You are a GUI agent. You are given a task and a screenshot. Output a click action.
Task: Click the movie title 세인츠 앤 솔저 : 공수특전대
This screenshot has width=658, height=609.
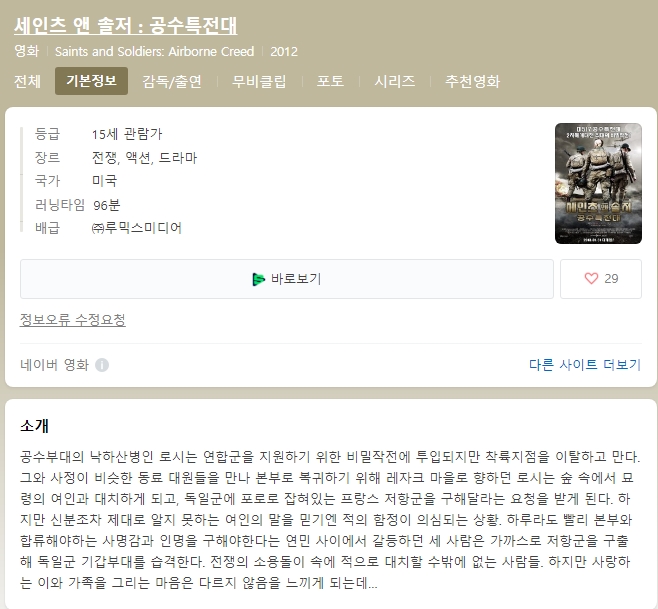coord(125,26)
